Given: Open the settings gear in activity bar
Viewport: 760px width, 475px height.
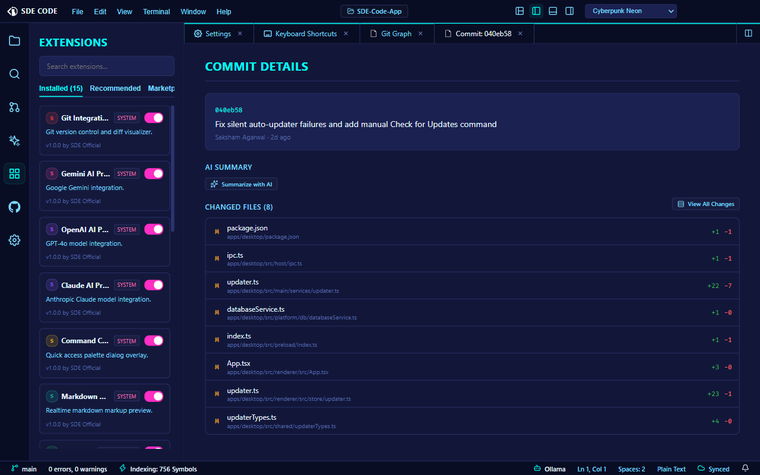Looking at the screenshot, I should [15, 240].
